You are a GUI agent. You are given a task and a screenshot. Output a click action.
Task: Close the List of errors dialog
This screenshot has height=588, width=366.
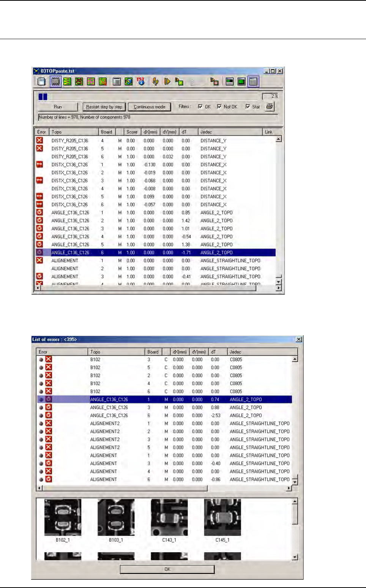[299, 339]
